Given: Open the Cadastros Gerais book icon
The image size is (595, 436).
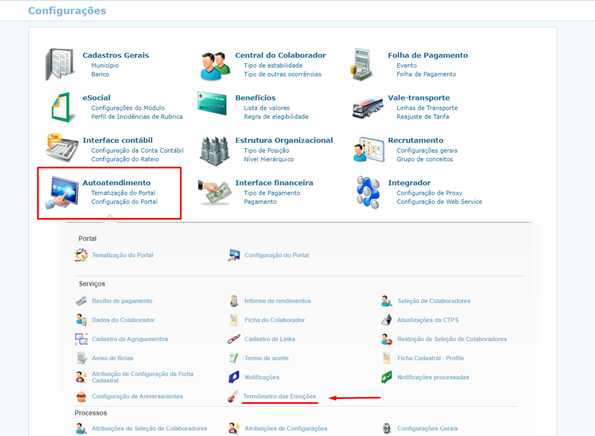Looking at the screenshot, I should [x=60, y=64].
